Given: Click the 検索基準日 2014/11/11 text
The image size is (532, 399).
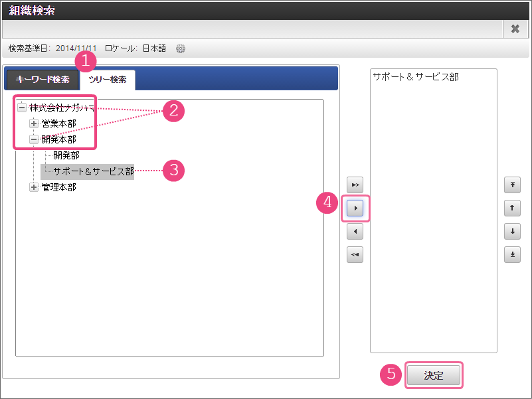Looking at the screenshot, I should (52, 48).
